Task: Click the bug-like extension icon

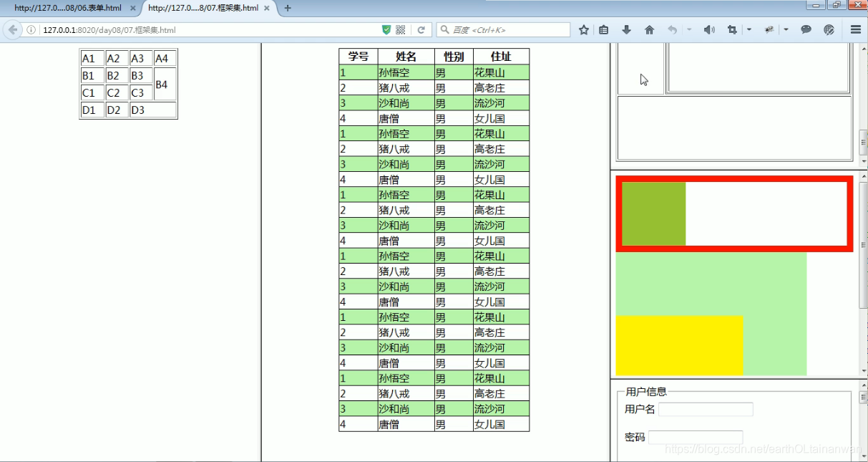Action: click(769, 29)
